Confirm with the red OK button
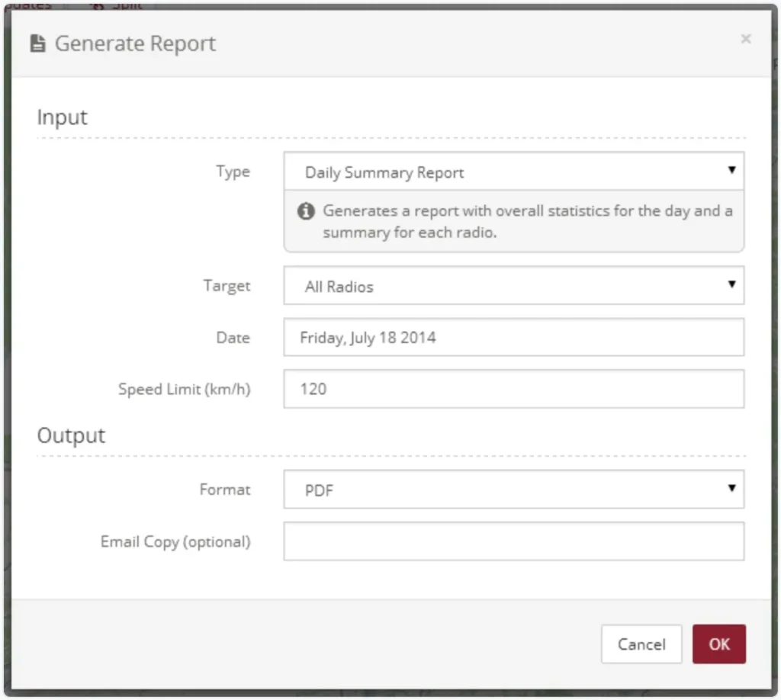This screenshot has width=781, height=700. (718, 644)
